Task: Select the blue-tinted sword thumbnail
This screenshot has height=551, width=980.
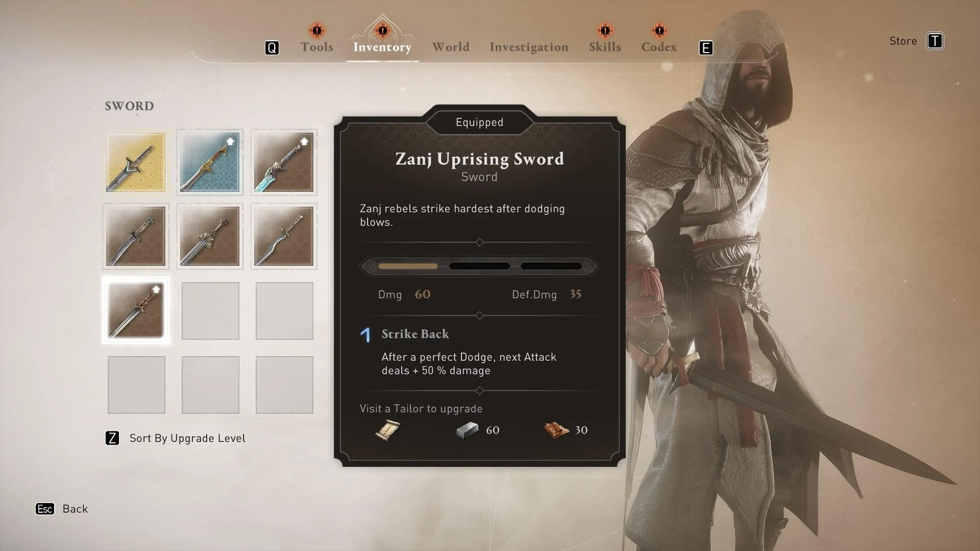Action: coord(209,161)
